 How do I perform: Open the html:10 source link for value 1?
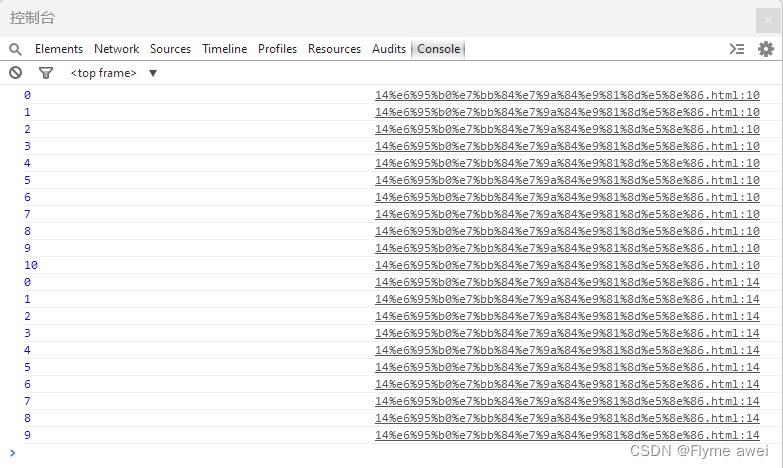[567, 112]
